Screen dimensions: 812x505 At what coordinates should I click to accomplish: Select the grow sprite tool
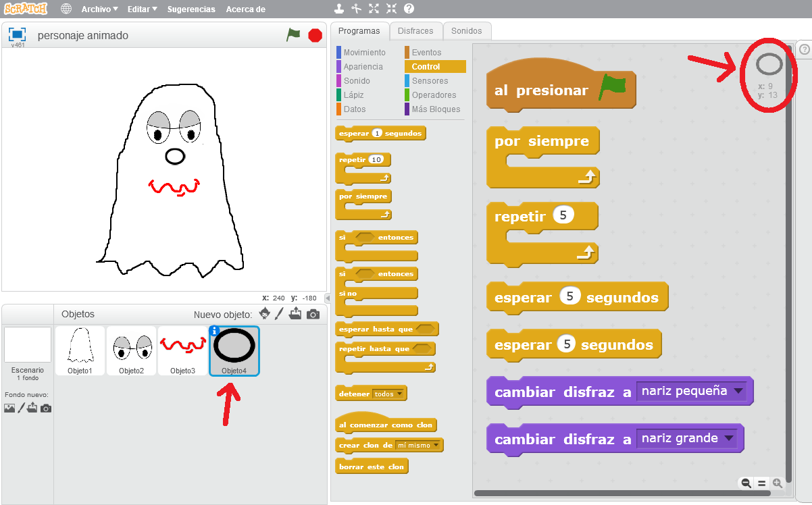coord(374,9)
